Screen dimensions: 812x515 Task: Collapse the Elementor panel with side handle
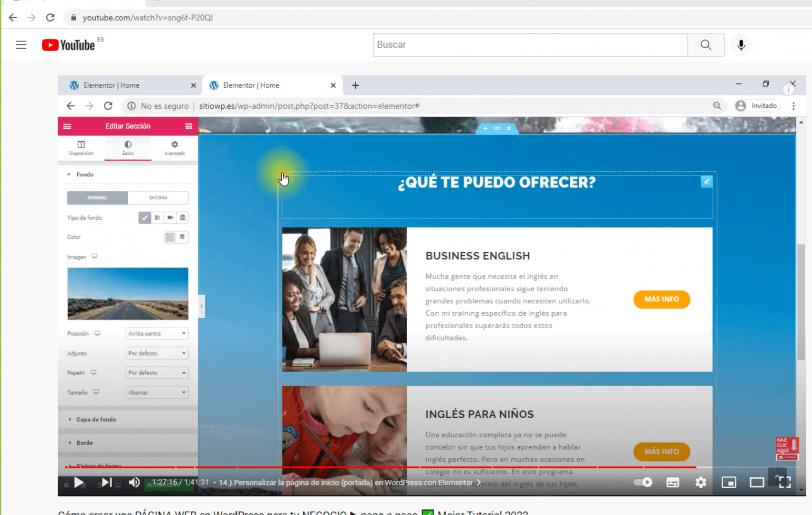pyautogui.click(x=202, y=307)
